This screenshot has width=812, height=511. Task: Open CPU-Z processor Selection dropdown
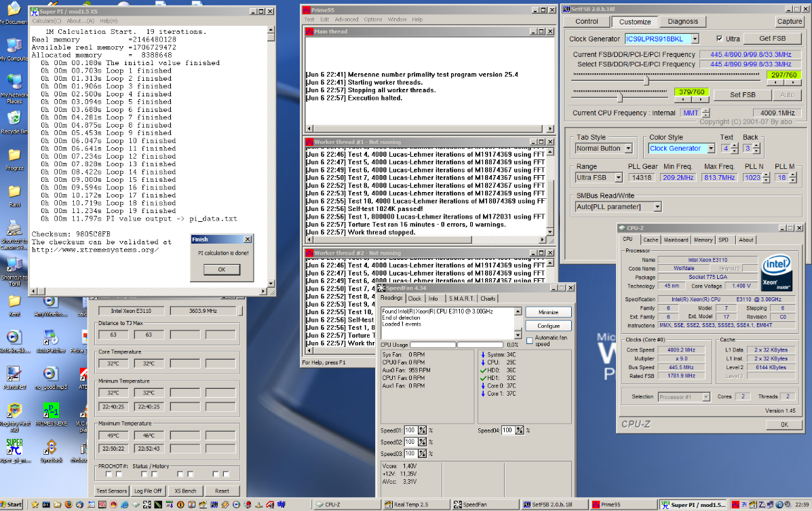coord(706,396)
